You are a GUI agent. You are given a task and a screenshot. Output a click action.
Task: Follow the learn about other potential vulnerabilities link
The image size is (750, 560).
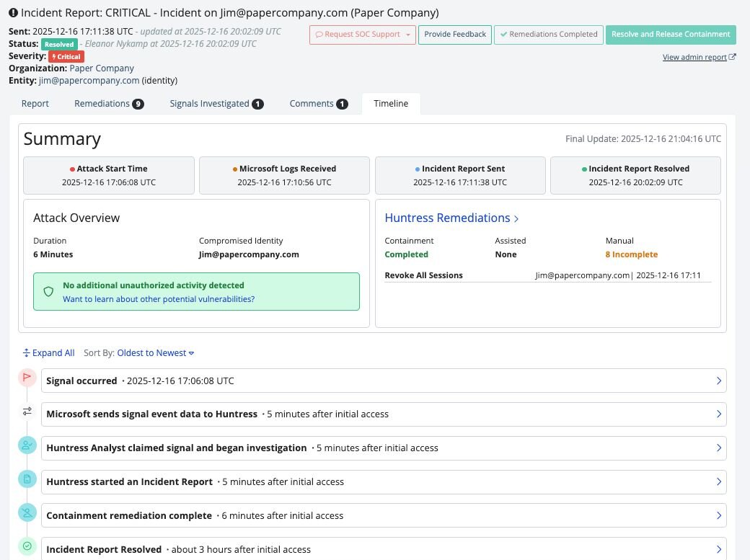click(x=158, y=299)
